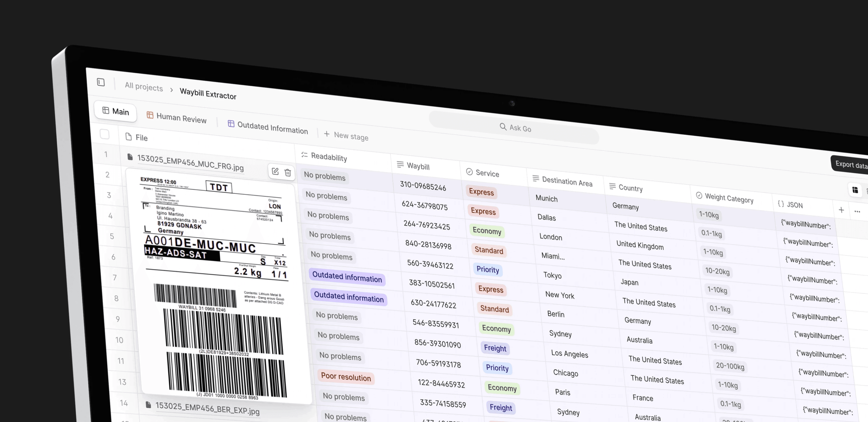The width and height of the screenshot is (868, 422).
Task: Select row number 14
Action: (x=124, y=403)
